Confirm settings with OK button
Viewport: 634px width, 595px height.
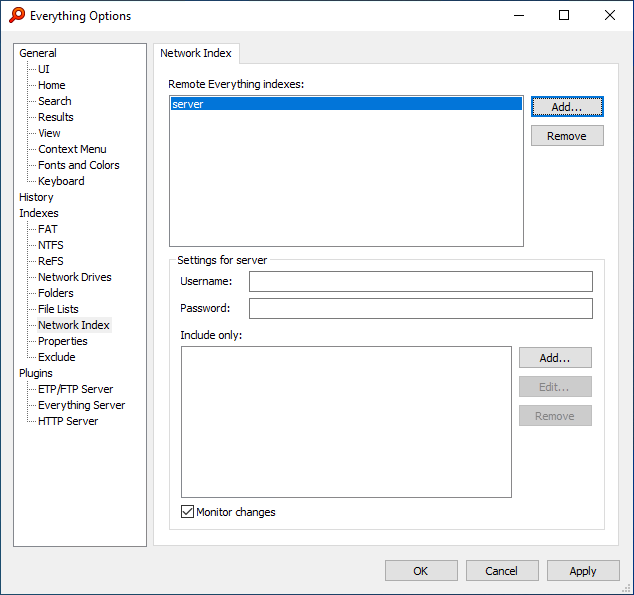pyautogui.click(x=421, y=570)
